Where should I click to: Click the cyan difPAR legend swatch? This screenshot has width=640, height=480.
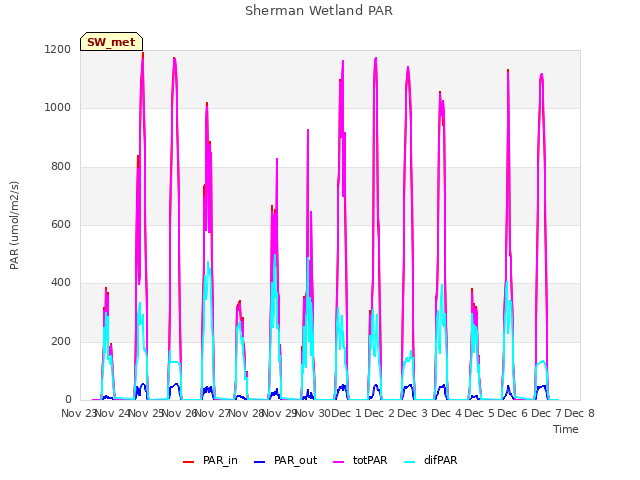tap(409, 462)
